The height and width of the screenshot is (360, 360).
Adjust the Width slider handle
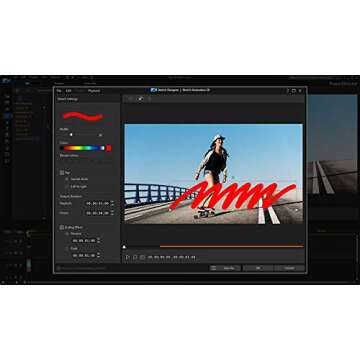71,135
